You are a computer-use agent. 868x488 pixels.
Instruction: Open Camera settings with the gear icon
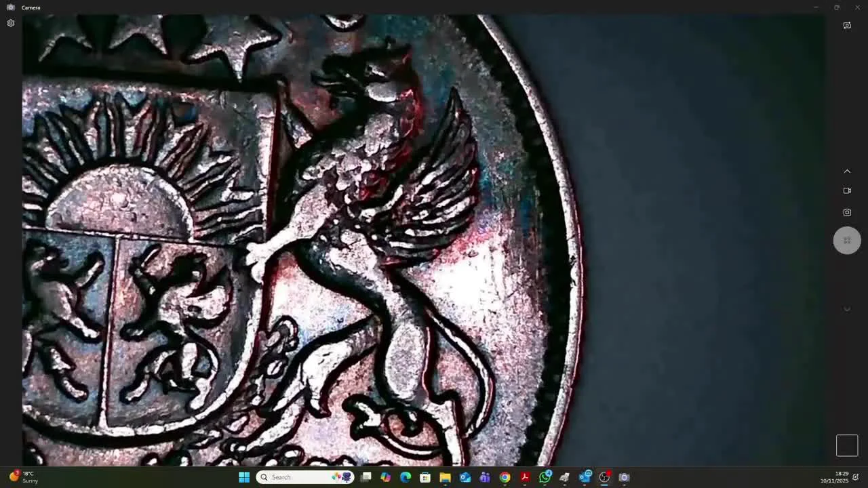point(11,22)
